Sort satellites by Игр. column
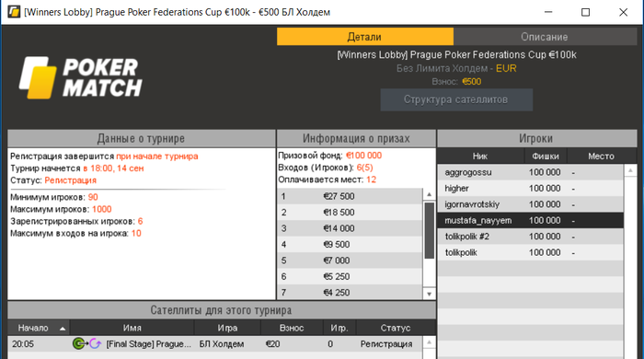The height and width of the screenshot is (359, 644). [x=339, y=328]
